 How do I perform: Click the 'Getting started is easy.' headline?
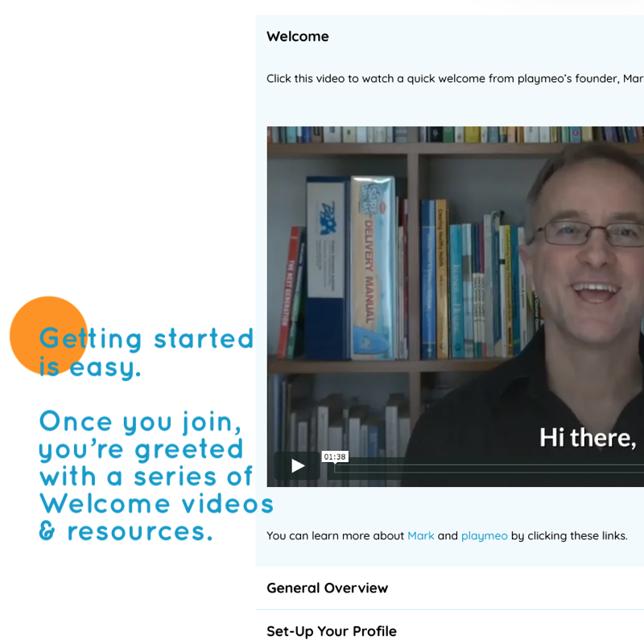[x=147, y=352]
